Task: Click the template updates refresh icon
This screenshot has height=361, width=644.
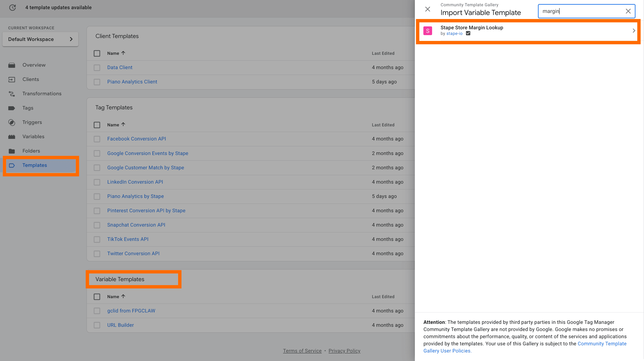Action: click(x=13, y=8)
